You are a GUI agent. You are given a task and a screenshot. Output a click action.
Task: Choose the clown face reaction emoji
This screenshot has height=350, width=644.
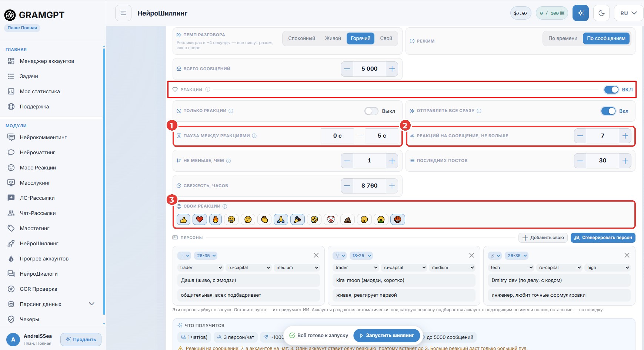coord(331,219)
